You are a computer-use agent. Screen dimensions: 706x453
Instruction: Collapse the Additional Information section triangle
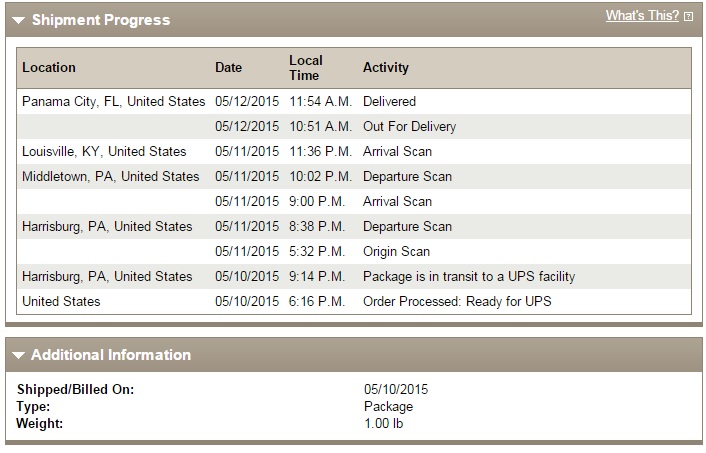click(x=18, y=355)
